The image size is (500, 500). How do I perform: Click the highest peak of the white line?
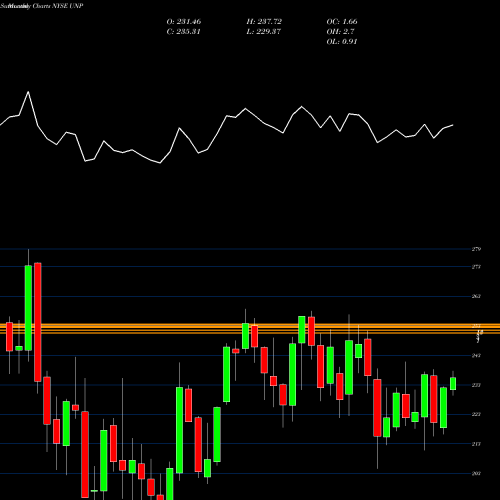(28, 92)
